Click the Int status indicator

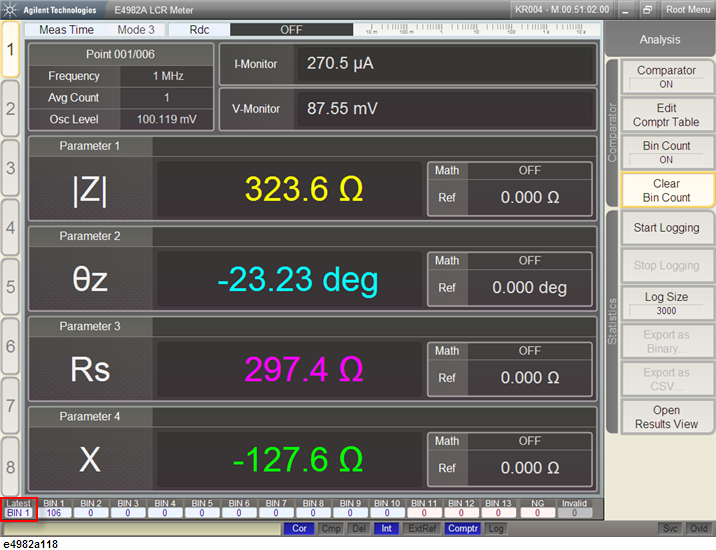tap(386, 528)
